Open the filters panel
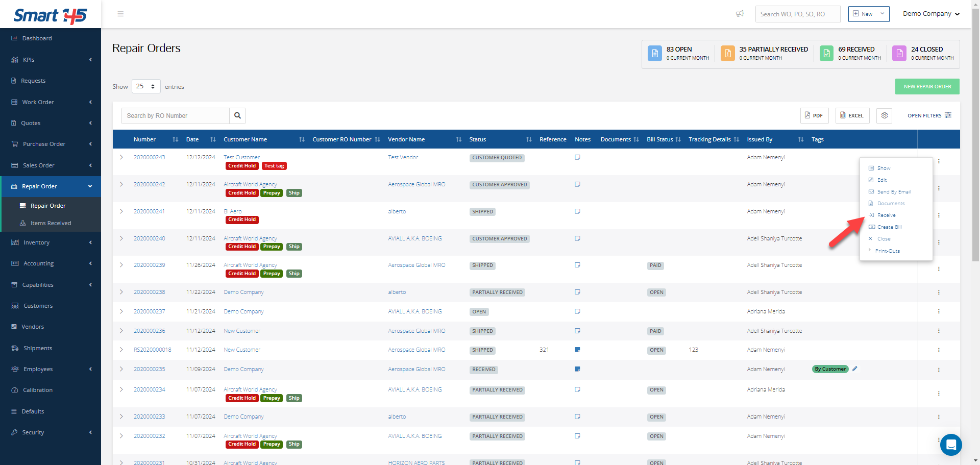This screenshot has height=465, width=980. pyautogui.click(x=929, y=116)
